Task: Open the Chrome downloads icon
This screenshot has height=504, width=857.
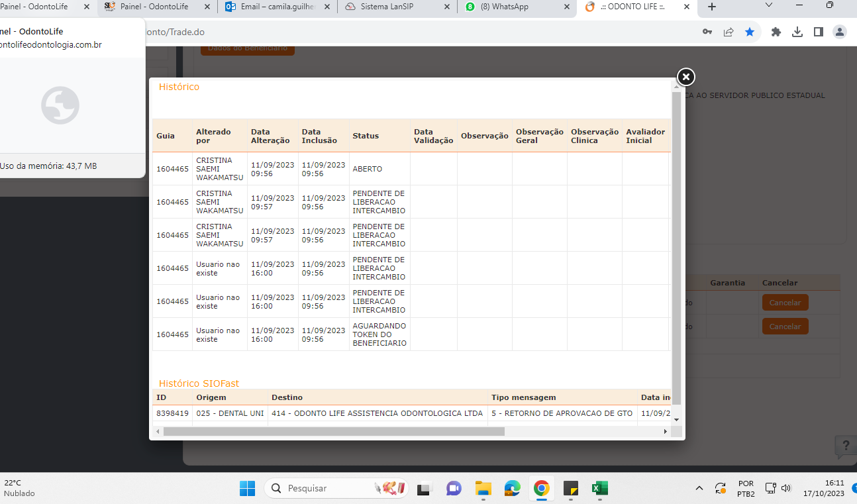Action: 797,32
